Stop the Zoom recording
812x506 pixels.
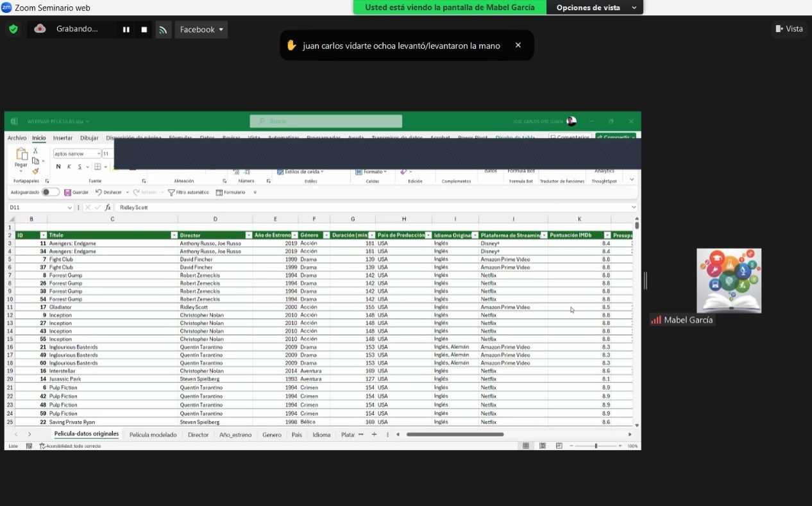144,30
